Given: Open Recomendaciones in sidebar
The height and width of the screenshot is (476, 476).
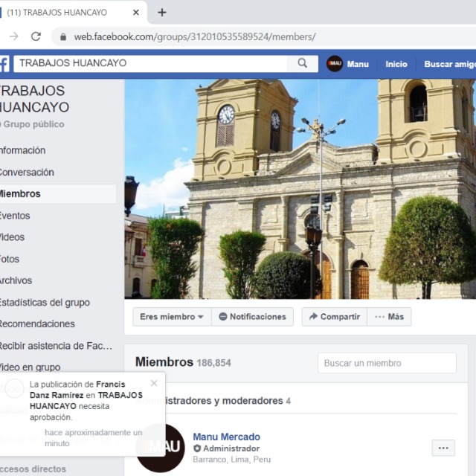Looking at the screenshot, I should [x=37, y=324].
